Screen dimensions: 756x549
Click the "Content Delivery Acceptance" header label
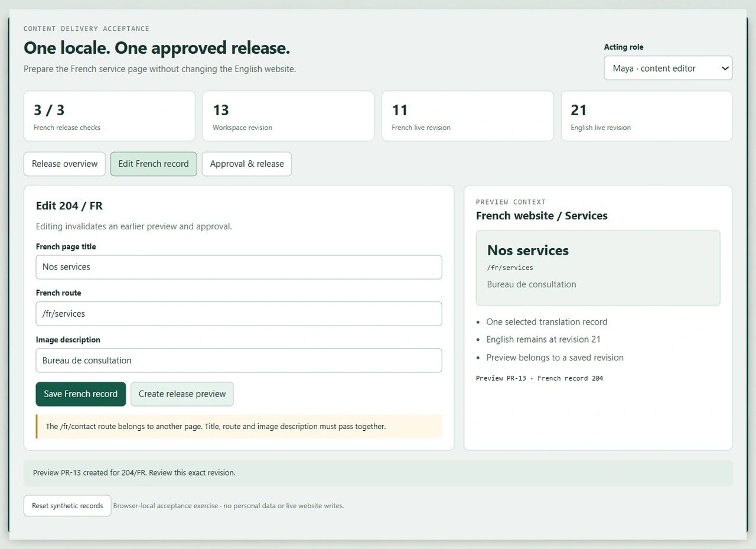[86, 29]
